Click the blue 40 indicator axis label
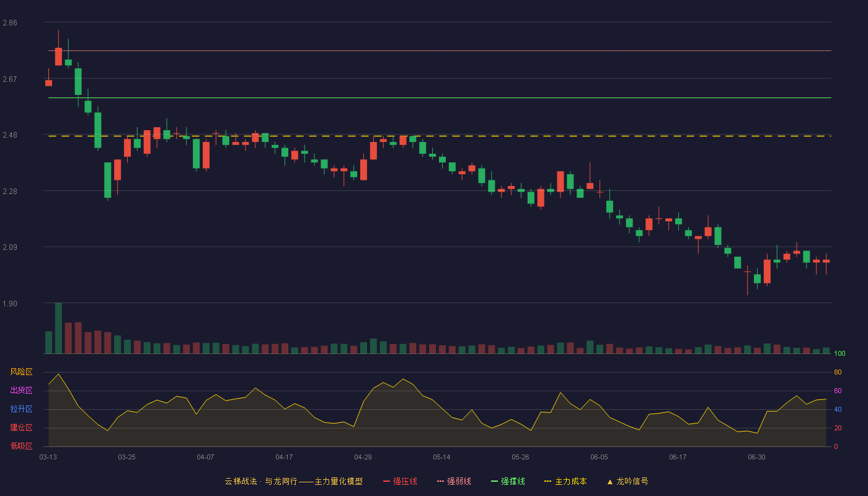The height and width of the screenshot is (496, 868). [x=838, y=410]
